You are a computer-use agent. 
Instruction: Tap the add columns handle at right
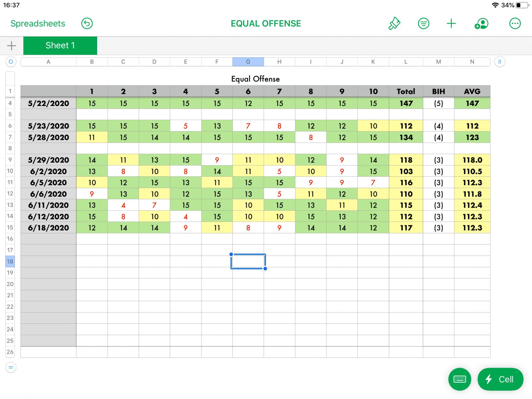499,62
